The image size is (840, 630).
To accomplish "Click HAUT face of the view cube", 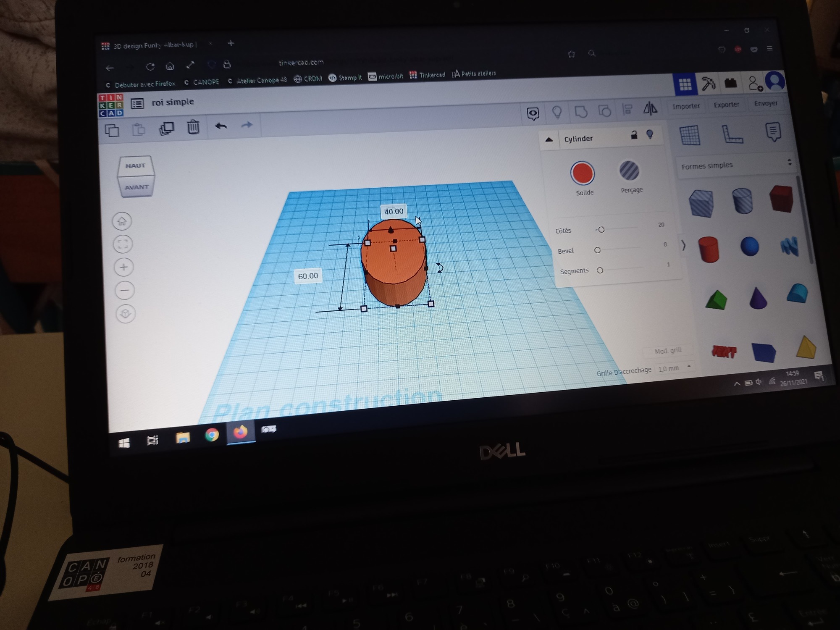I will coord(136,166).
